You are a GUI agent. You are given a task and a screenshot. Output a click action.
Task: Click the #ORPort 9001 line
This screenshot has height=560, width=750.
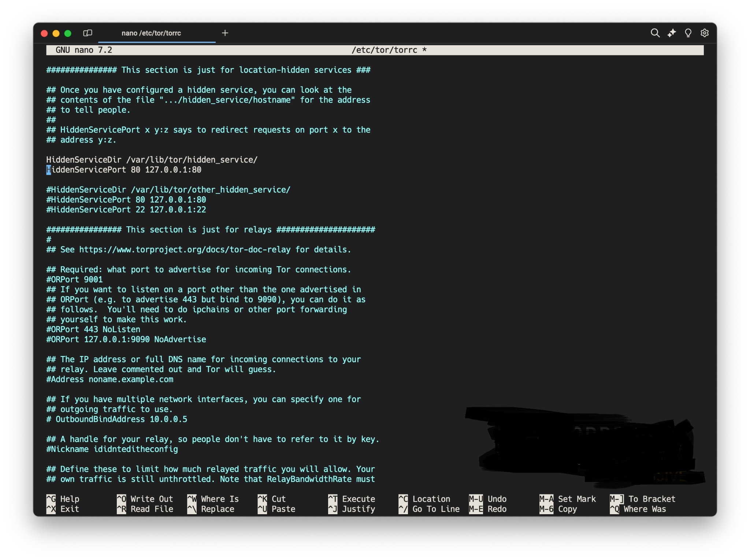(x=75, y=279)
